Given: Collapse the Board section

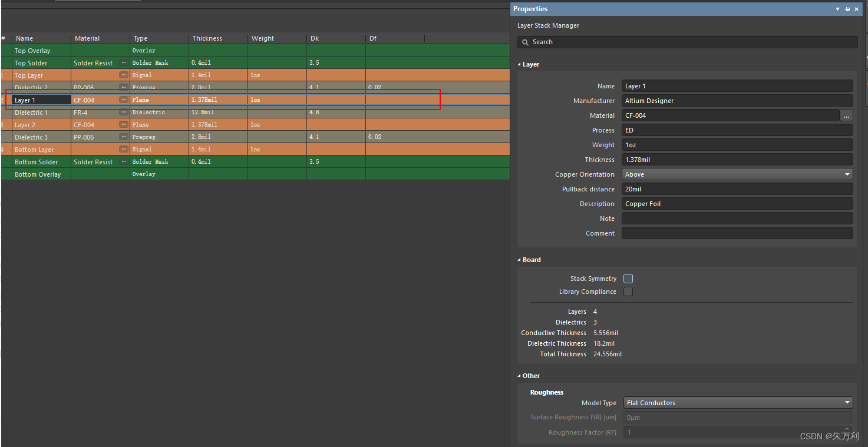Looking at the screenshot, I should (x=520, y=260).
